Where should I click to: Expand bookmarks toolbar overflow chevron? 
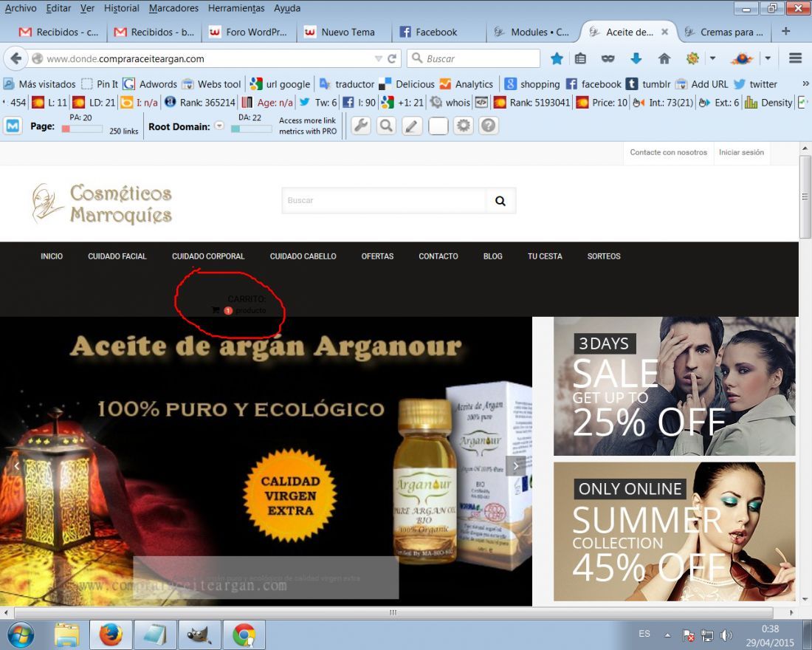coord(805,83)
